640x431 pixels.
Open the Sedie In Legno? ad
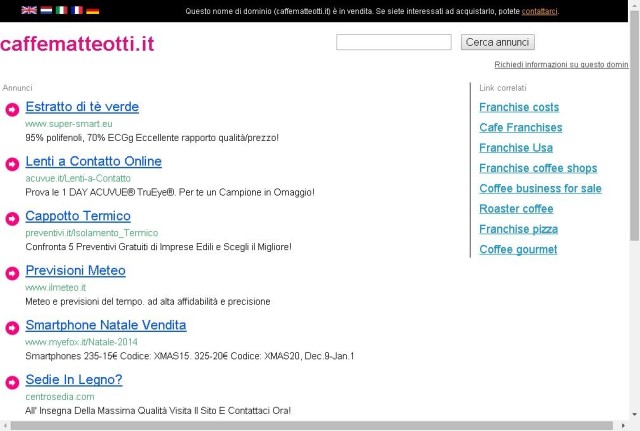[x=74, y=380]
